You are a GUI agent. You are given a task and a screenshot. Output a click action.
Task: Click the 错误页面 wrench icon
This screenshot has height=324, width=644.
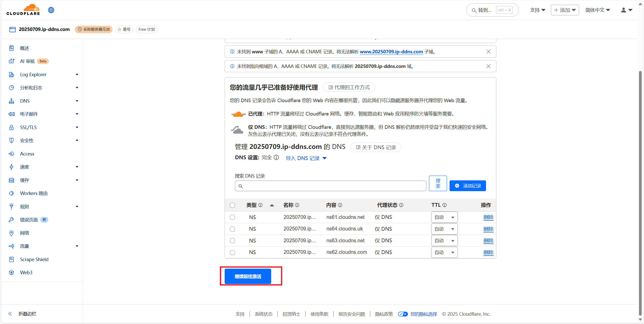pos(11,220)
